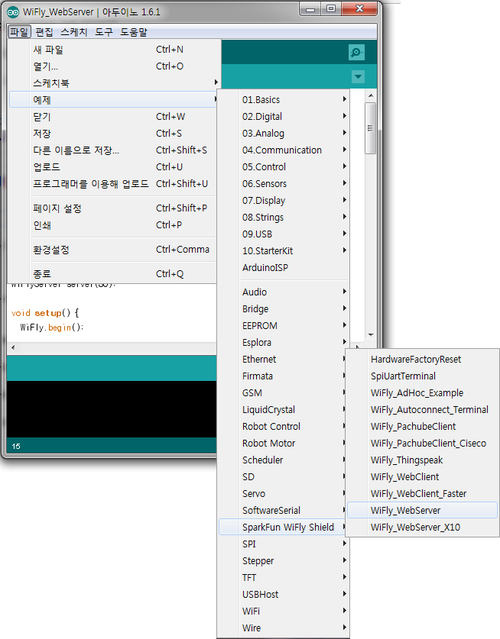Choose 다른 이름으로 저장...
The image size is (500, 639).
(x=113, y=150)
